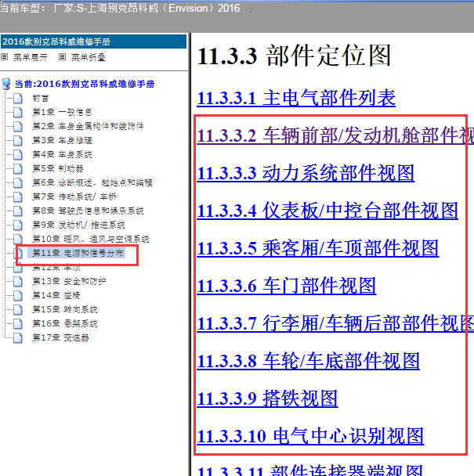The height and width of the screenshot is (476, 474).
Task: Open 第14章 座椅 chapter
Action: click(56, 295)
